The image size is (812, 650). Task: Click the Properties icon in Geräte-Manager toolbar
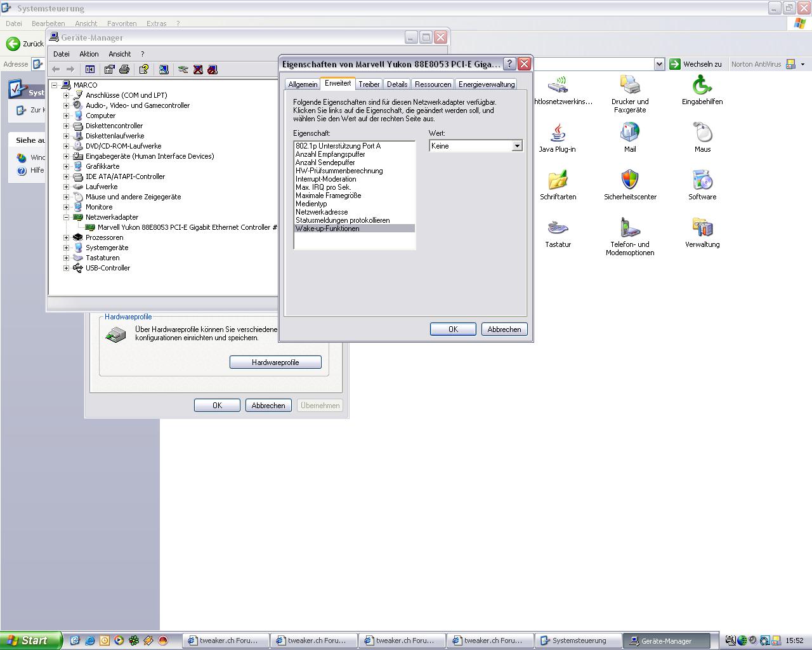(109, 69)
